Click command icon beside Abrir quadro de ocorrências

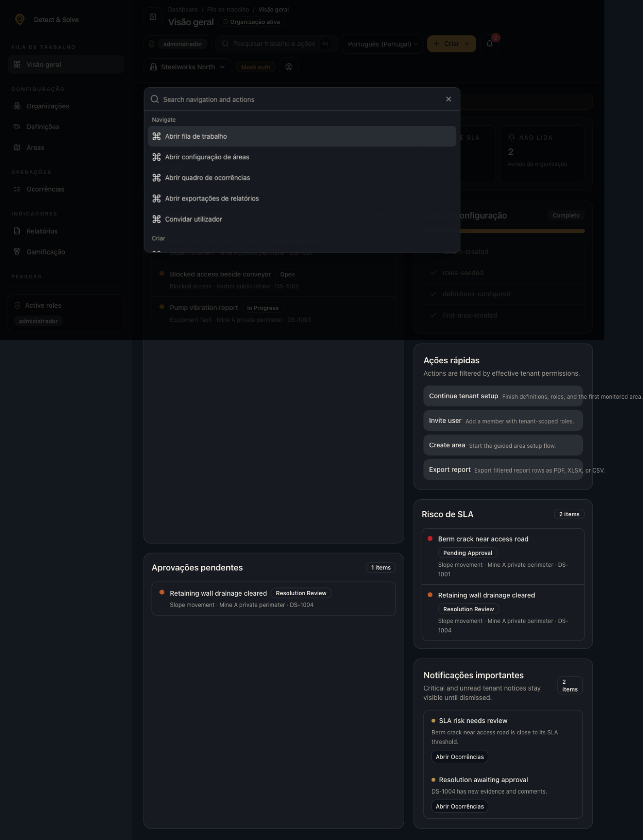click(157, 178)
